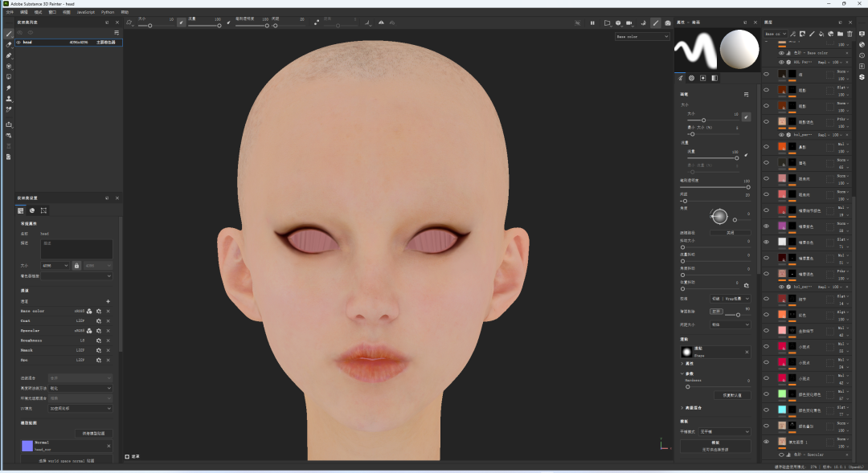Toggle symmetry icon in top toolbar
868x473 pixels.
click(382, 22)
